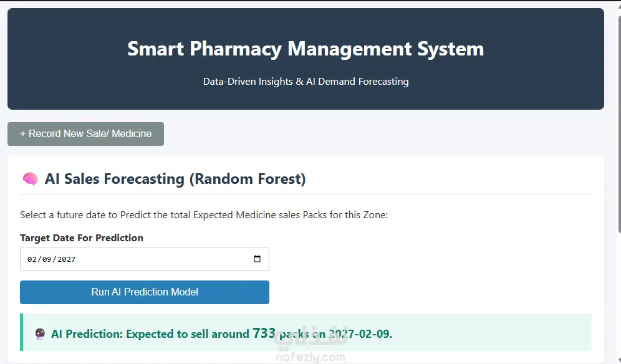Click the Record New Sale/ Medicine button
This screenshot has width=621, height=364.
click(85, 134)
